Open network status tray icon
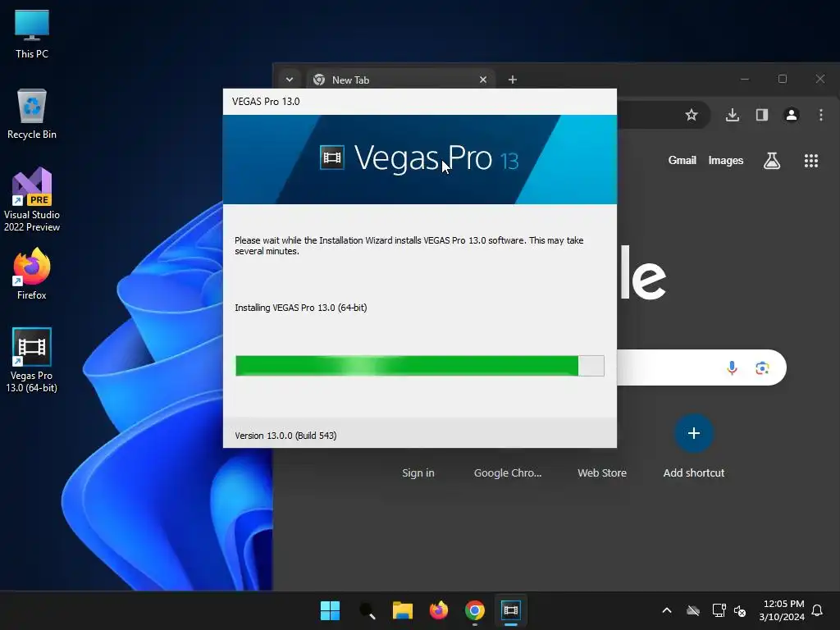The image size is (840, 630). coord(719,610)
